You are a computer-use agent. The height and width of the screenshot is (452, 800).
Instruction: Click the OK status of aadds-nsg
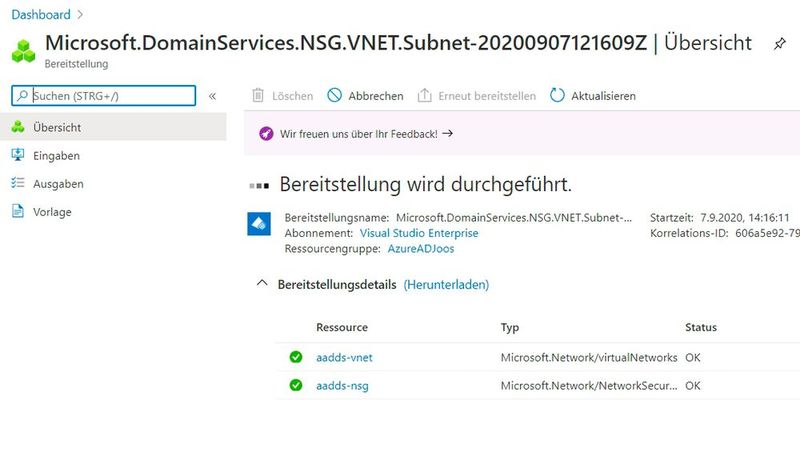tap(693, 386)
